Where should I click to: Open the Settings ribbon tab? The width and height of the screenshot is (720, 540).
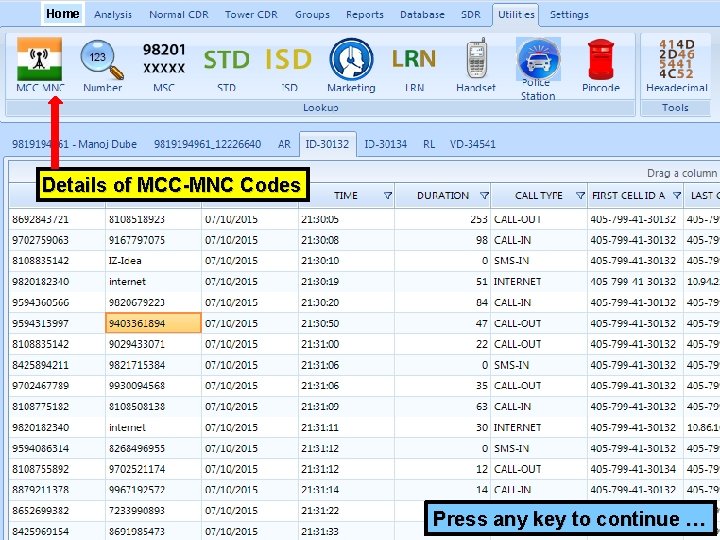click(x=569, y=15)
